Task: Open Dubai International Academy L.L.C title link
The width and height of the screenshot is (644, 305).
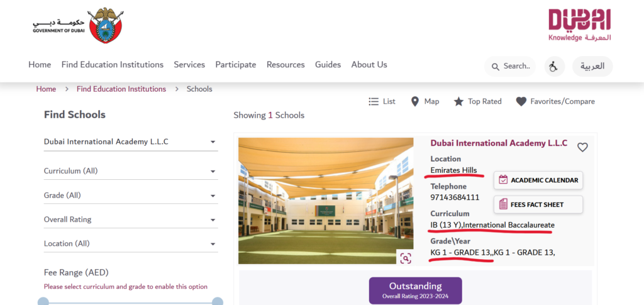Action: click(x=499, y=143)
